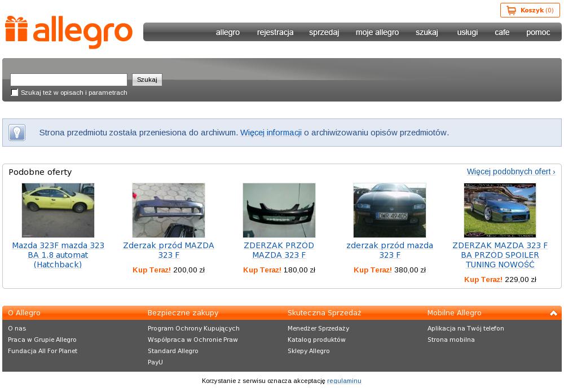Click the 'O nas' footer link
Image resolution: width=564 pixels, height=392 pixels.
coord(17,328)
